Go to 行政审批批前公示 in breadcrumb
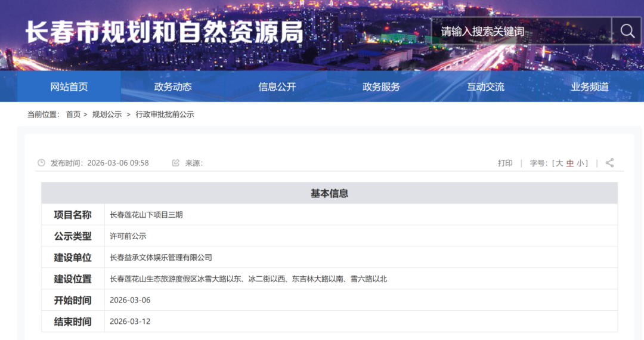Viewport: 644px width, 340px height. click(x=165, y=115)
